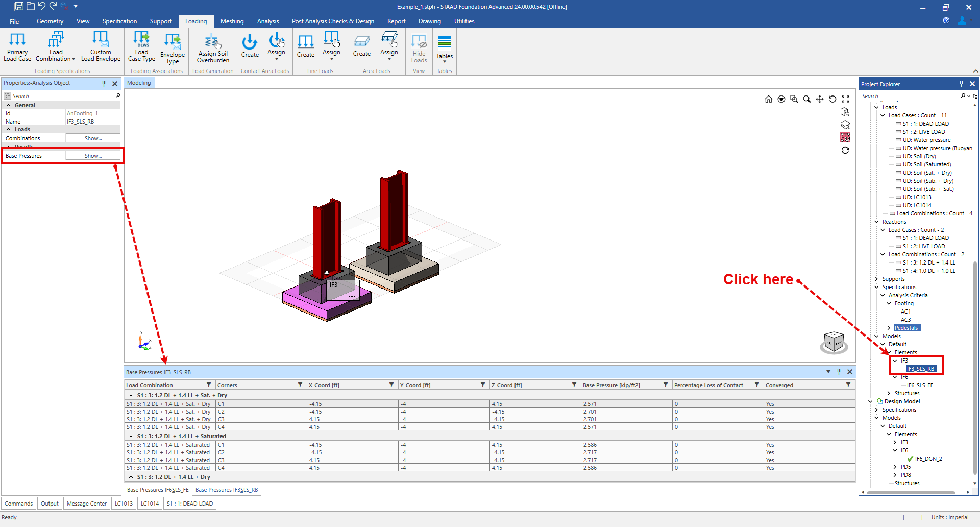The image size is (980, 527).
Task: Select the magnifier Zoom tool
Action: pyautogui.click(x=807, y=99)
